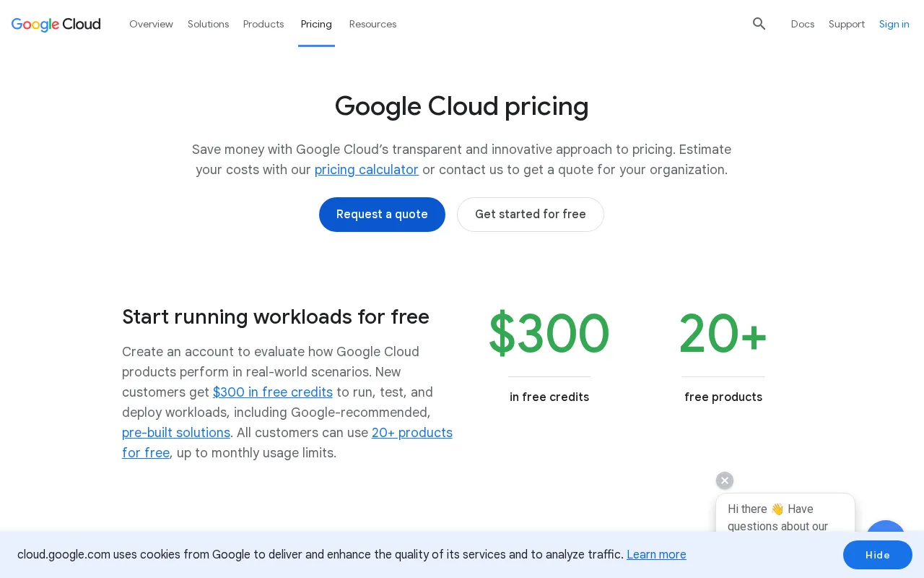The height and width of the screenshot is (578, 924).
Task: Click the large 20+ figure
Action: tap(723, 334)
